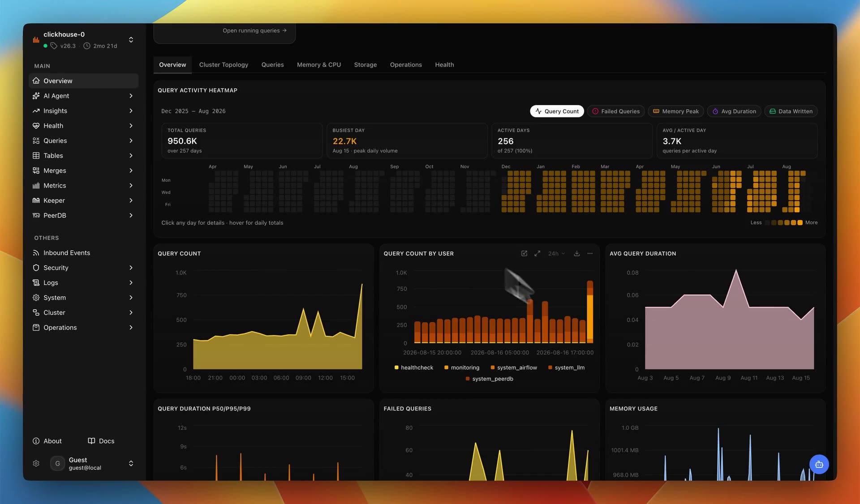Click the Security shield icon
The width and height of the screenshot is (860, 504).
click(36, 268)
